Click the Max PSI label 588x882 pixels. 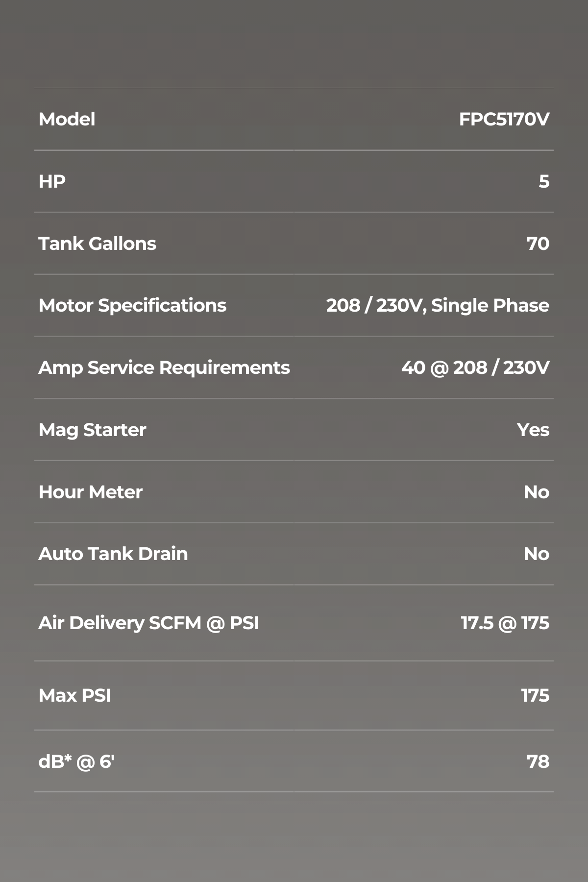(x=74, y=695)
